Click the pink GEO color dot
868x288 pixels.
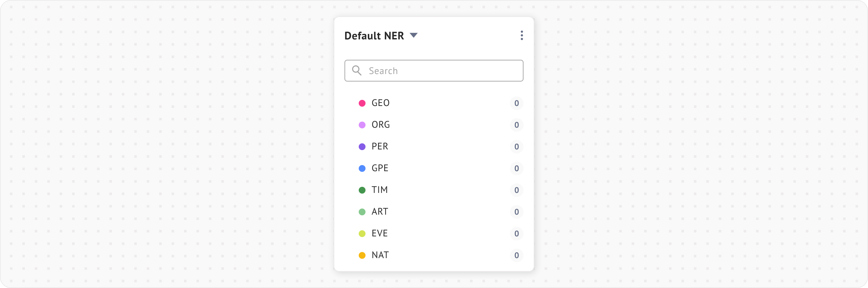pyautogui.click(x=362, y=103)
